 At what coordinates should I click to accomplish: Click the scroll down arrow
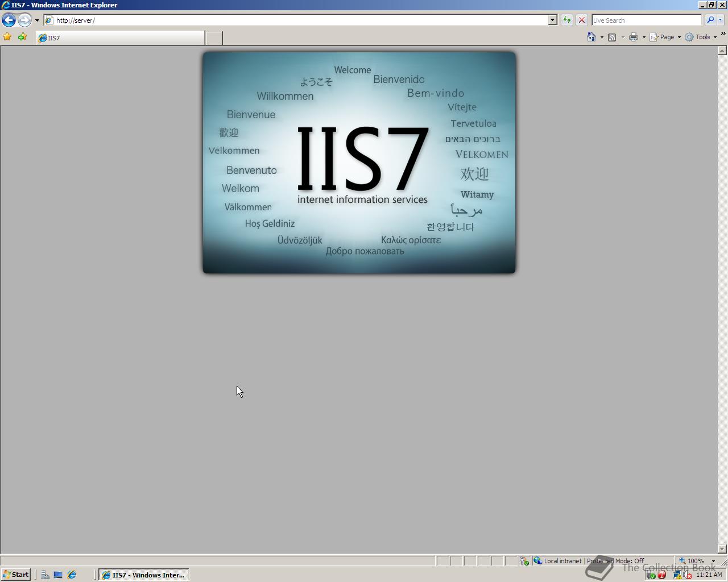point(722,549)
